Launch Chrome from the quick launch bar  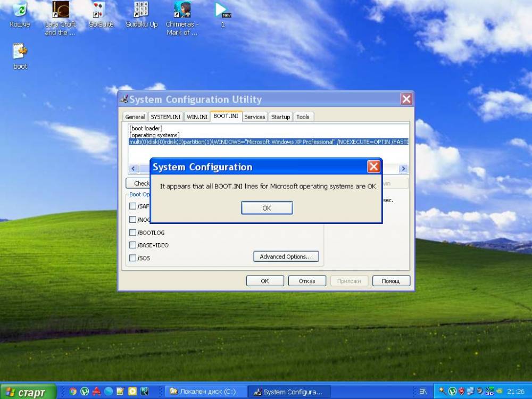(x=72, y=391)
